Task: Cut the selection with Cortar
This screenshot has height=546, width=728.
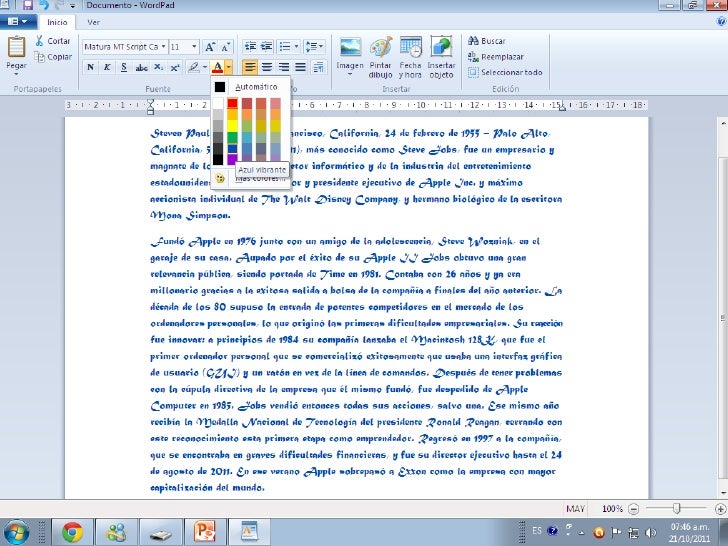Action: tap(53, 41)
